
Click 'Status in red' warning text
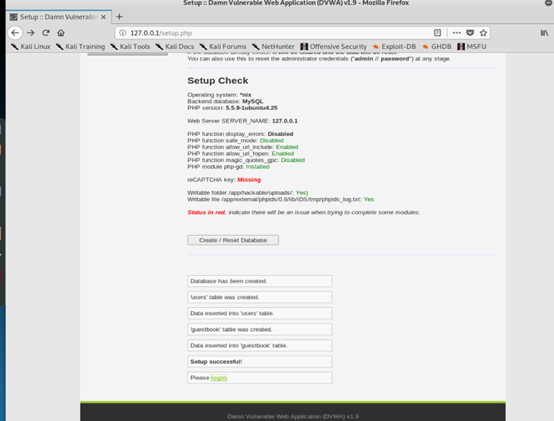click(x=206, y=212)
